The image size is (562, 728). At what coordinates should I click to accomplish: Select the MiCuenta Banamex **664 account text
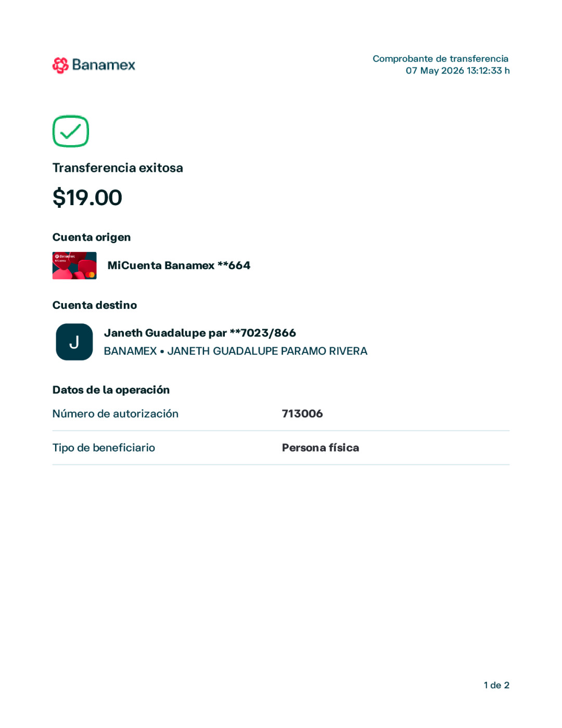(x=179, y=266)
